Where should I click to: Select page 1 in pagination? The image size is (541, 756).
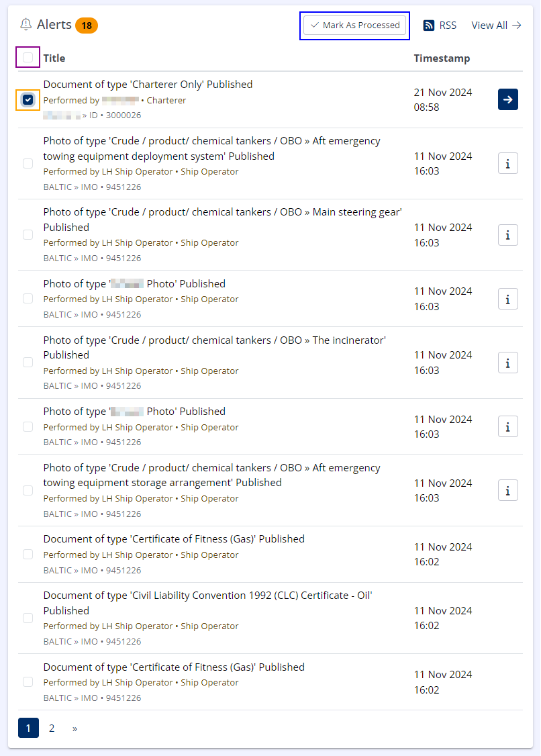click(x=28, y=728)
